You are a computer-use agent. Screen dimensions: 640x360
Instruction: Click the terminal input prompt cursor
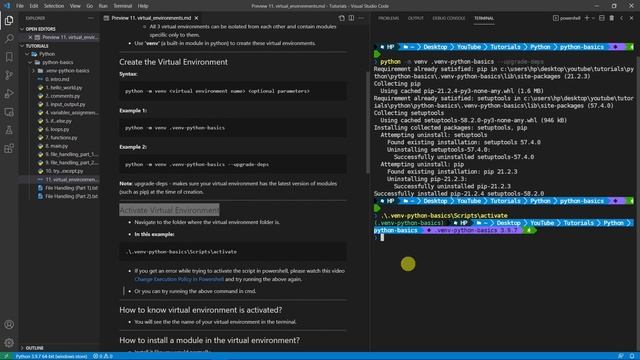click(382, 238)
